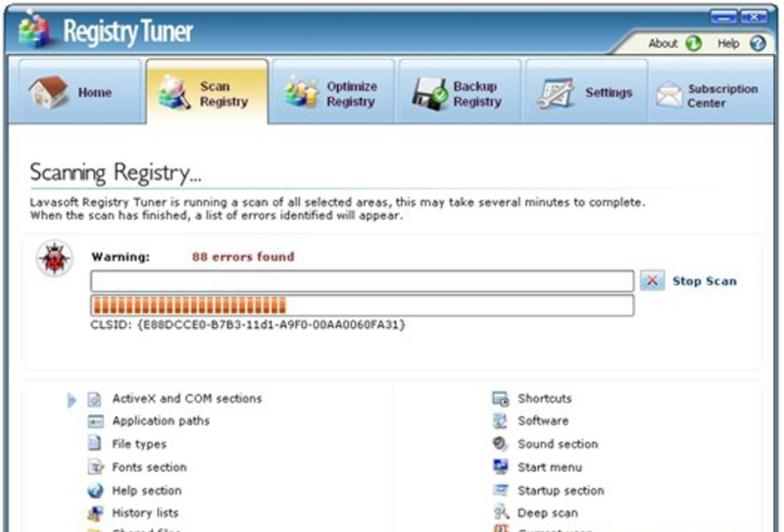Click the Application paths icon
This screenshot has height=532, width=784.
click(95, 421)
